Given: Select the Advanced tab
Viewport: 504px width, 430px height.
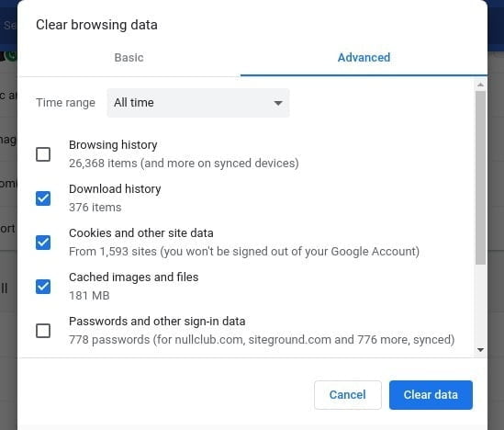Looking at the screenshot, I should [364, 58].
